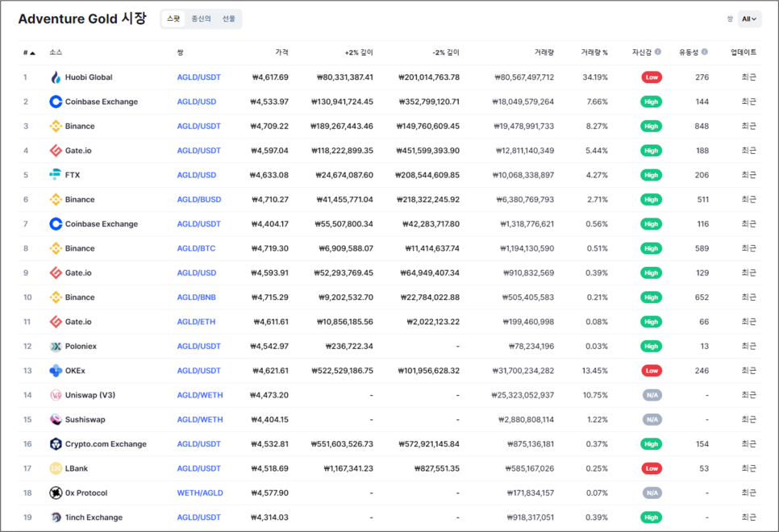Open the Crypto.com Exchange name link
The height and width of the screenshot is (532, 779).
106,443
